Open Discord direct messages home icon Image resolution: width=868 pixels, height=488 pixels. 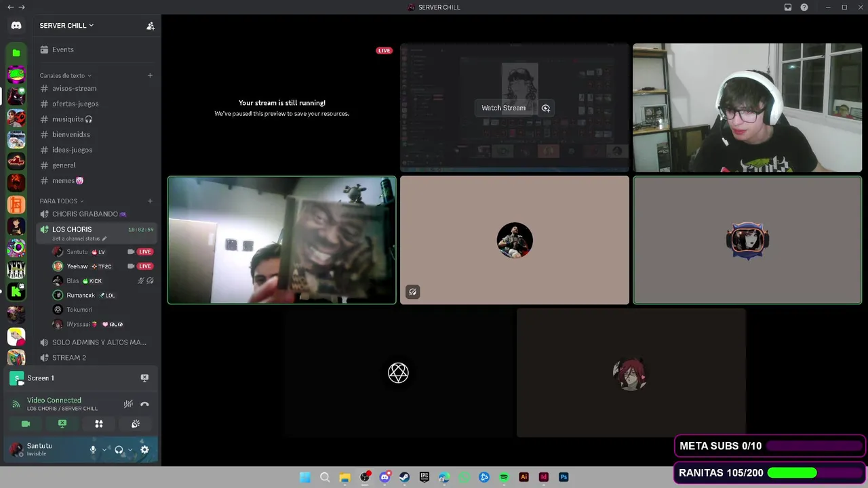coord(16,26)
